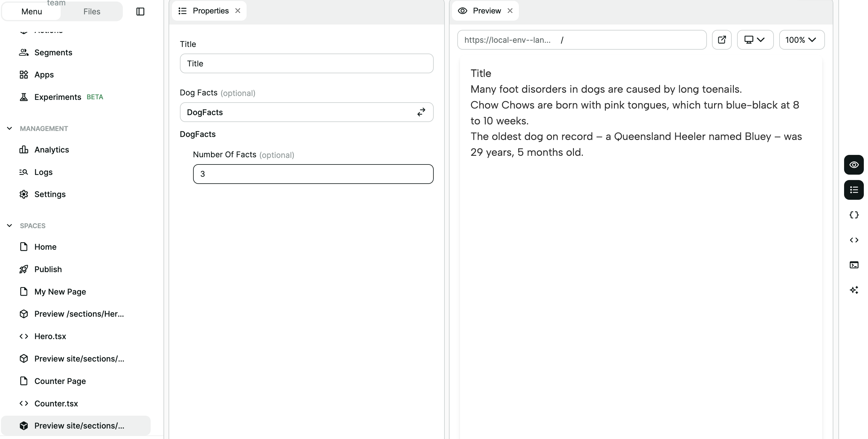Open preview in new window icon
The image size is (868, 439).
[722, 40]
